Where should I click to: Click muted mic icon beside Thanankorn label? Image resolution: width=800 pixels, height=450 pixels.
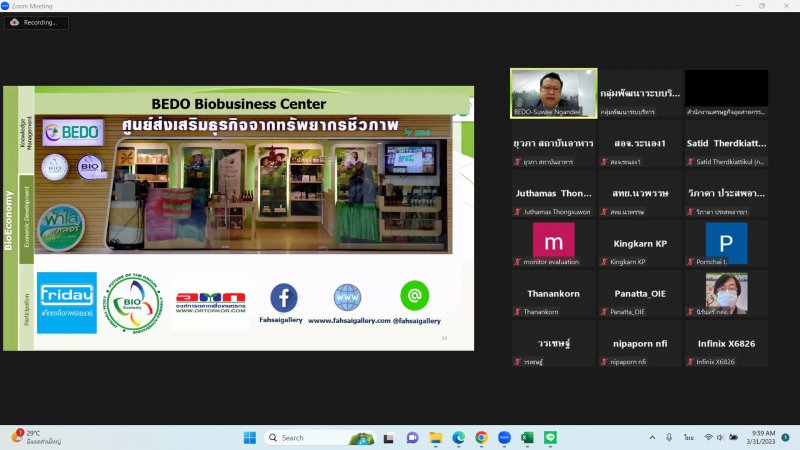pyautogui.click(x=517, y=312)
